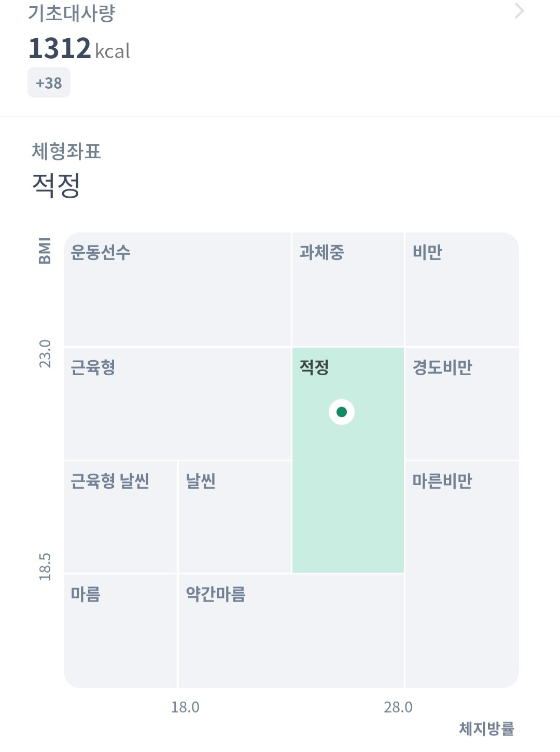Tap the green body position marker dot
The image size is (560, 752).
point(342,412)
